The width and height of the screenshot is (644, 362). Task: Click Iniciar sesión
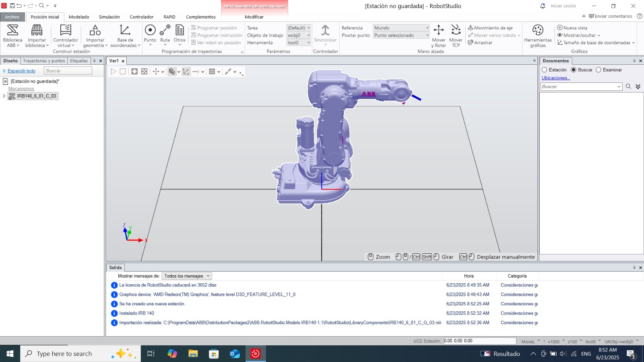point(563,6)
